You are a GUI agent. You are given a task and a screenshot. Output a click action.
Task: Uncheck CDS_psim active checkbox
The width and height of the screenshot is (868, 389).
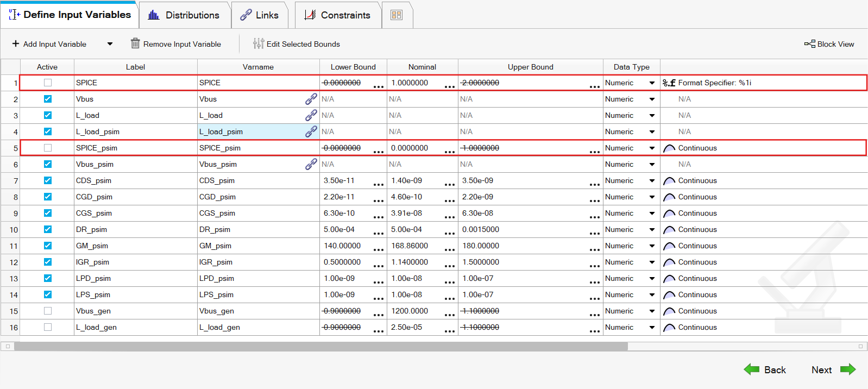pyautogui.click(x=48, y=180)
